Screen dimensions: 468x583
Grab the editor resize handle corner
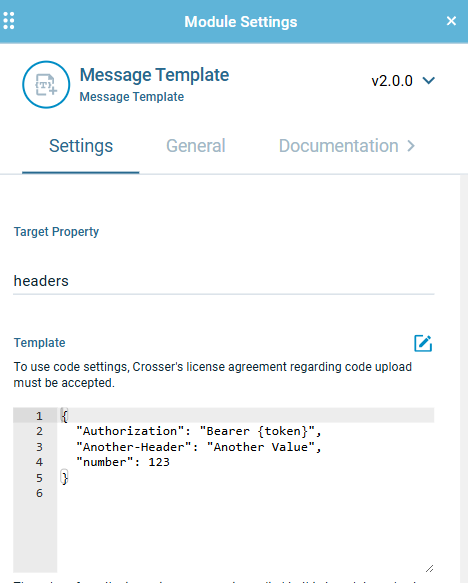point(429,568)
